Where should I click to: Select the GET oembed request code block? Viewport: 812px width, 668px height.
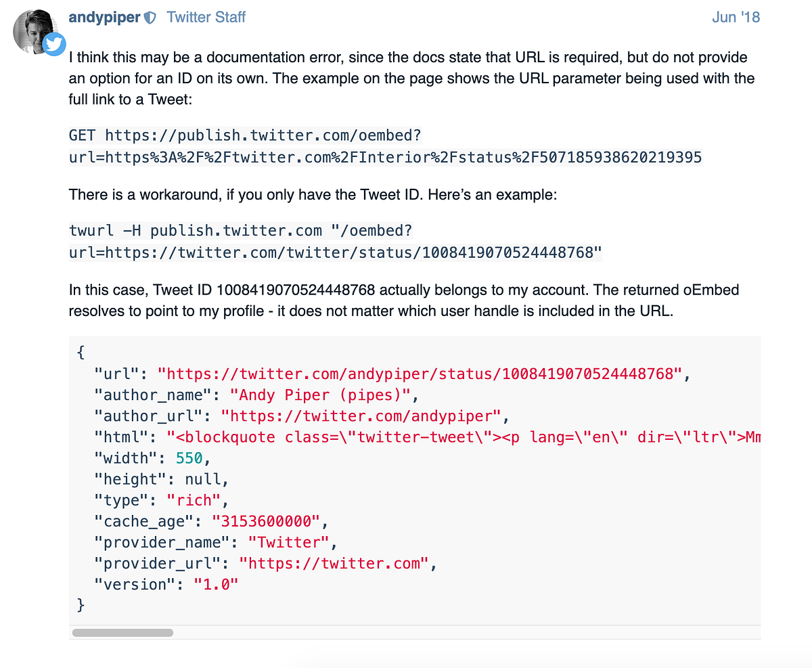385,146
